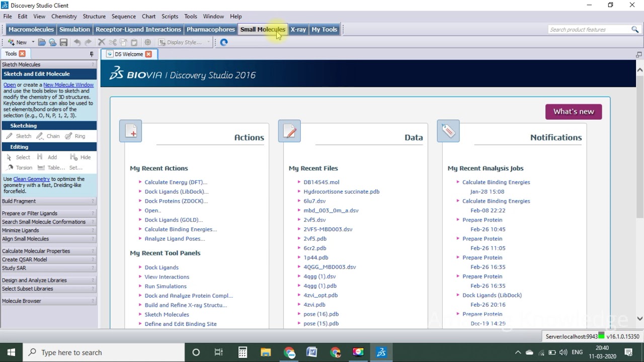Click the blue refresh icon in toolbar
The width and height of the screenshot is (644, 362).
coord(224,42)
